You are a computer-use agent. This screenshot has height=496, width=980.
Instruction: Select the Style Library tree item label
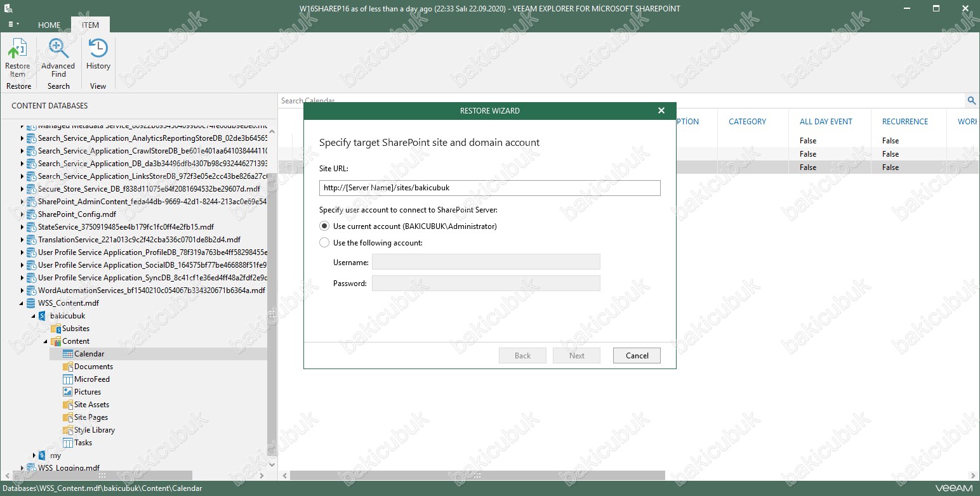(95, 430)
